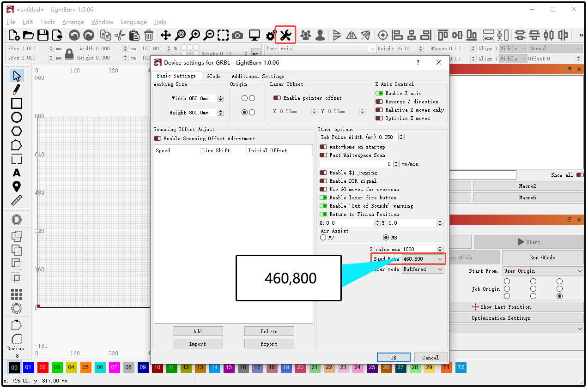Click Cancel in Device settings dialog
The height and width of the screenshot is (389, 588).
click(430, 358)
